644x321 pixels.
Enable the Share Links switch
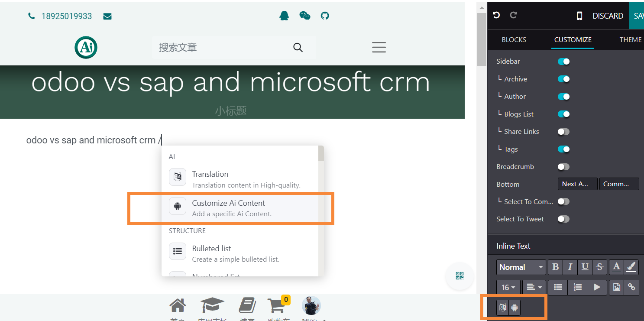pyautogui.click(x=563, y=132)
